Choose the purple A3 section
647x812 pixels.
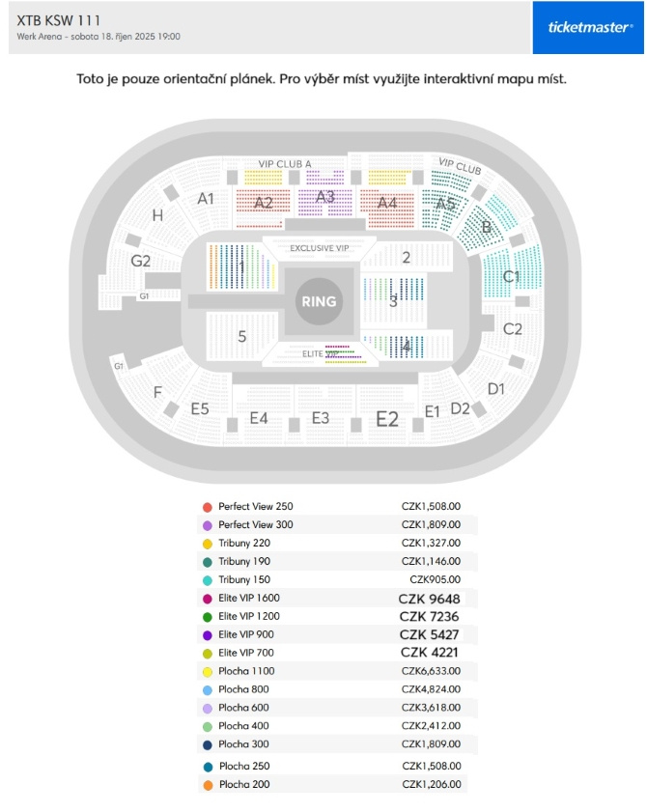[x=325, y=197]
